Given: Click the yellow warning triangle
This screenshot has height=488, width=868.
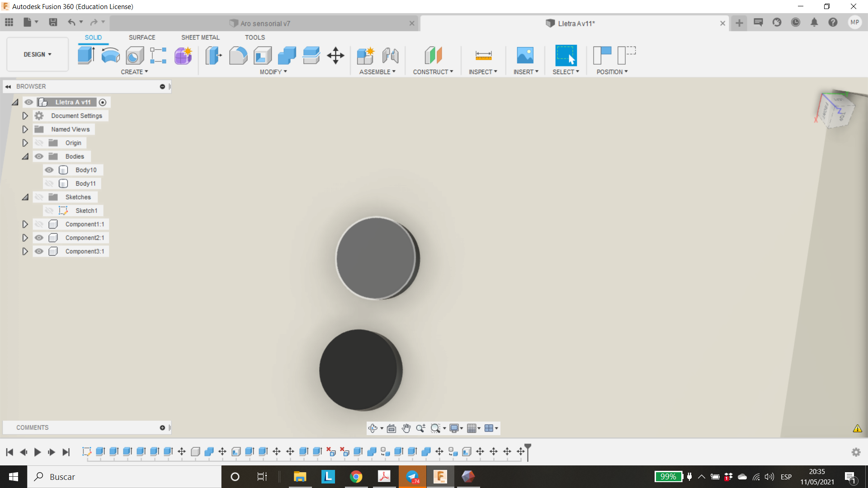Looking at the screenshot, I should pyautogui.click(x=857, y=428).
